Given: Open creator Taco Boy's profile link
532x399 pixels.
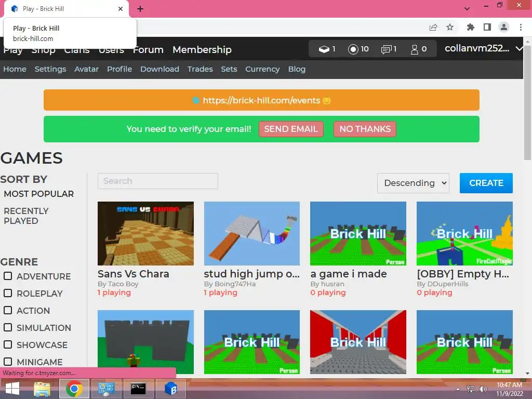Looking at the screenshot, I should [123, 284].
